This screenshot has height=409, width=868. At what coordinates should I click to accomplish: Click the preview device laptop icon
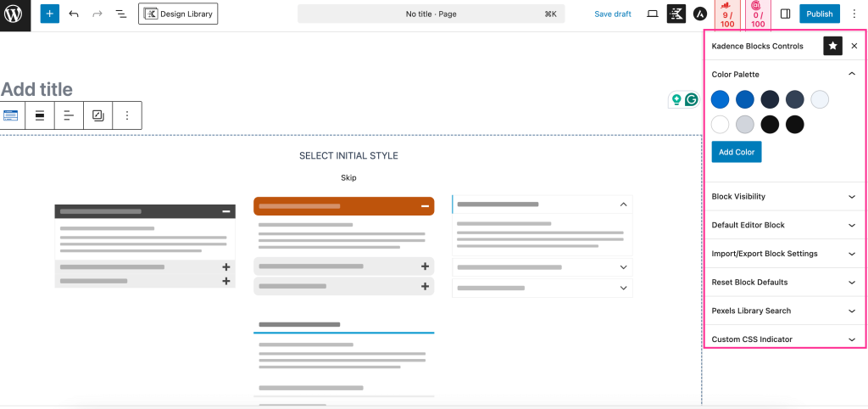[652, 14]
